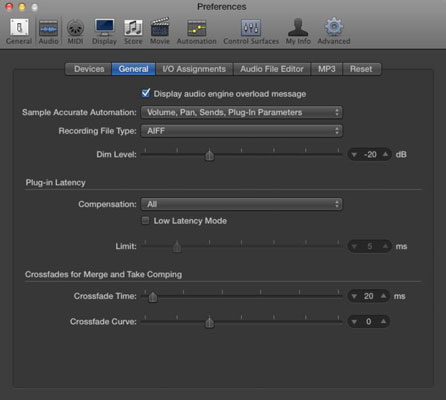The image size is (446, 400).
Task: Open Control Surfaces preferences icon
Action: point(251,28)
